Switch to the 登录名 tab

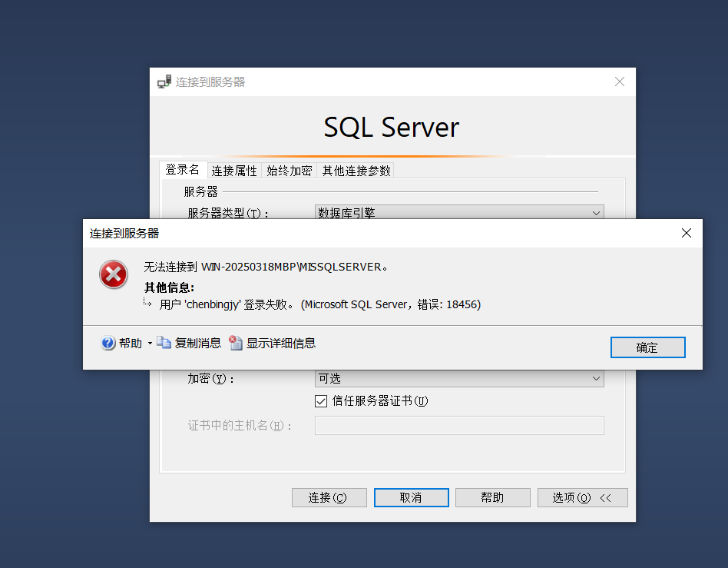point(183,170)
